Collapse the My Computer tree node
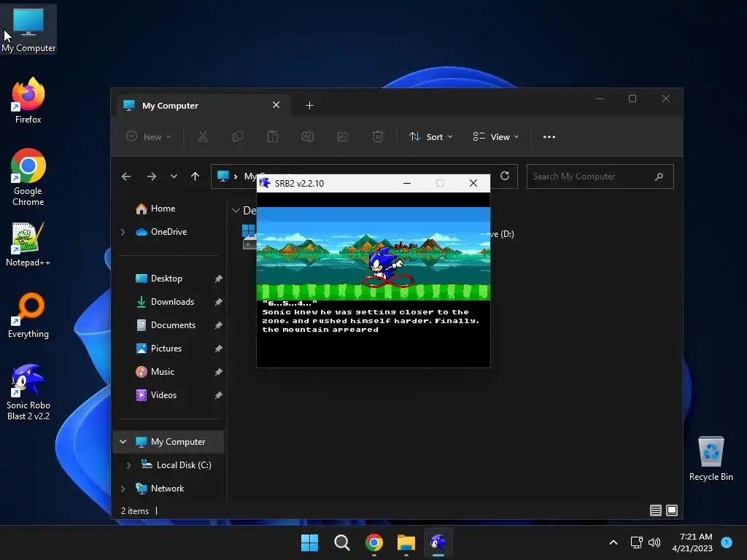747x560 pixels. tap(123, 442)
